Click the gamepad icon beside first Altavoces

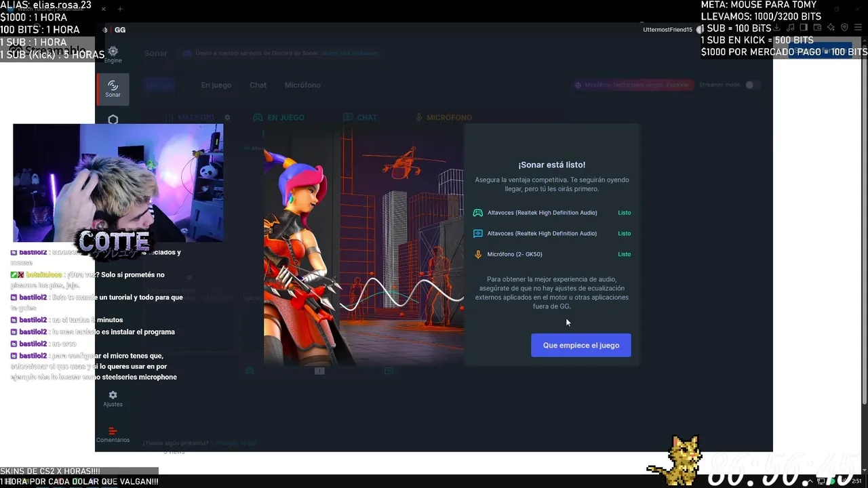click(478, 213)
